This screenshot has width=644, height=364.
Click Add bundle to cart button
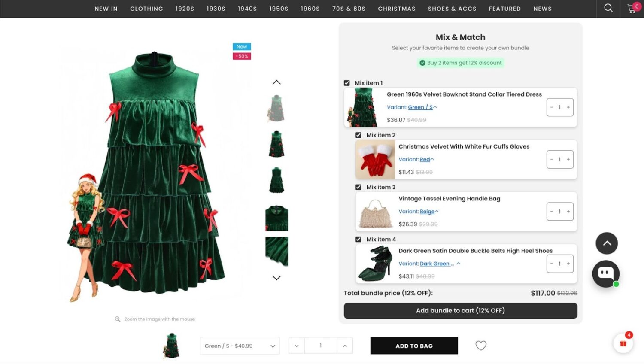pyautogui.click(x=460, y=310)
